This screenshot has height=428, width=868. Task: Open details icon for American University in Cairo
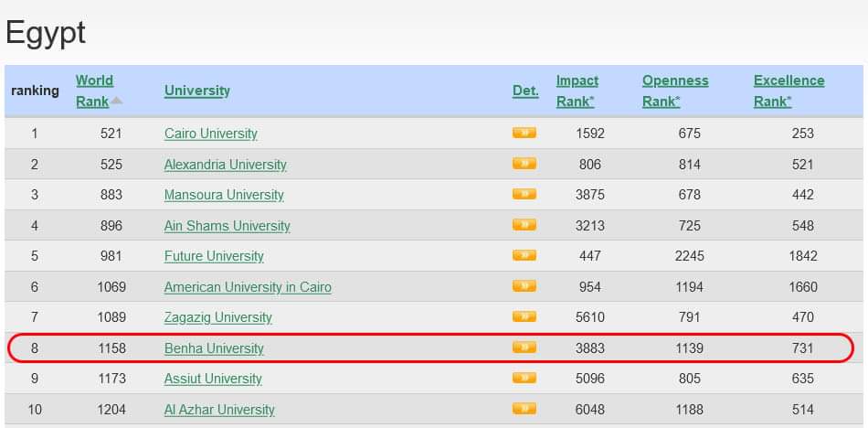point(524,286)
